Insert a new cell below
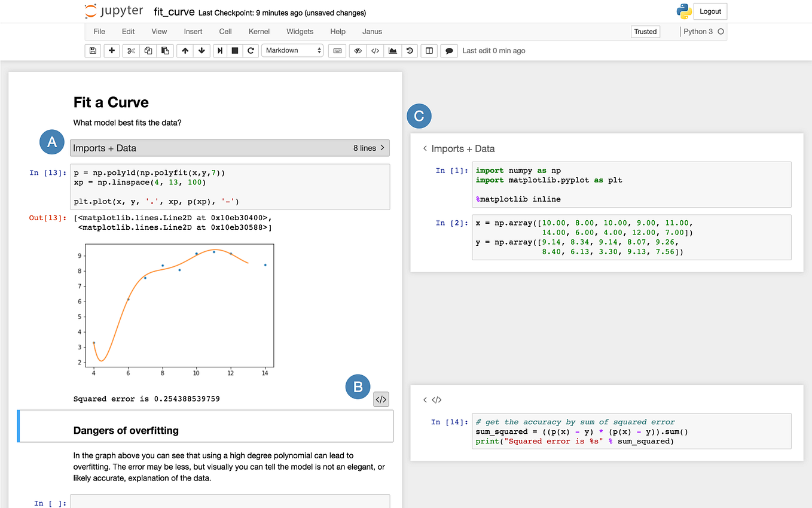Image resolution: width=812 pixels, height=508 pixels. click(111, 51)
